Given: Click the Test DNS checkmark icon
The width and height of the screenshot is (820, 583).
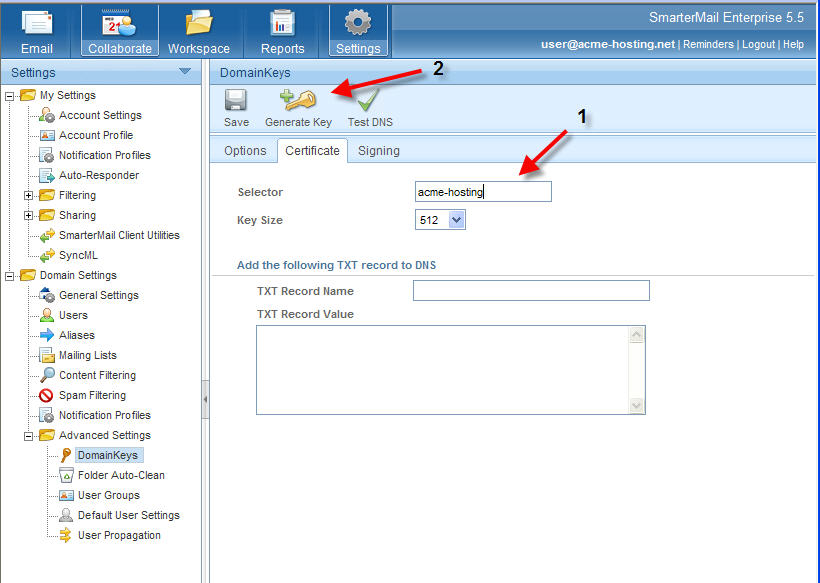Looking at the screenshot, I should [368, 100].
